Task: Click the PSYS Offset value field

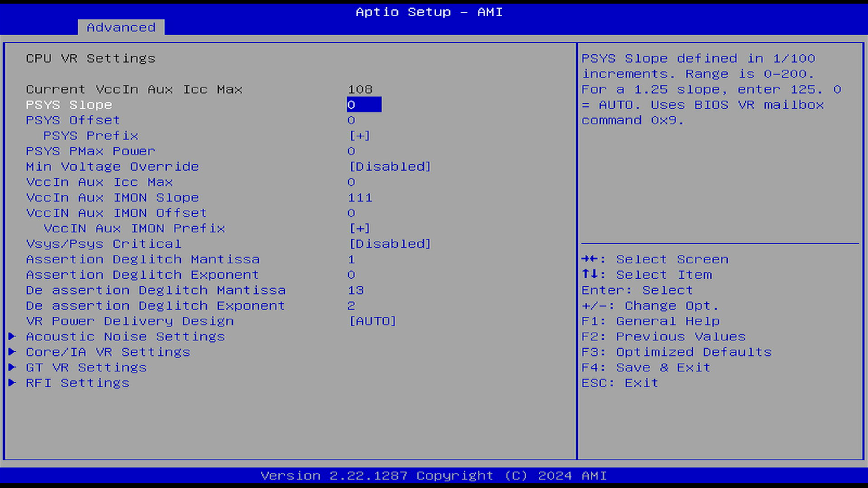Action: point(351,120)
